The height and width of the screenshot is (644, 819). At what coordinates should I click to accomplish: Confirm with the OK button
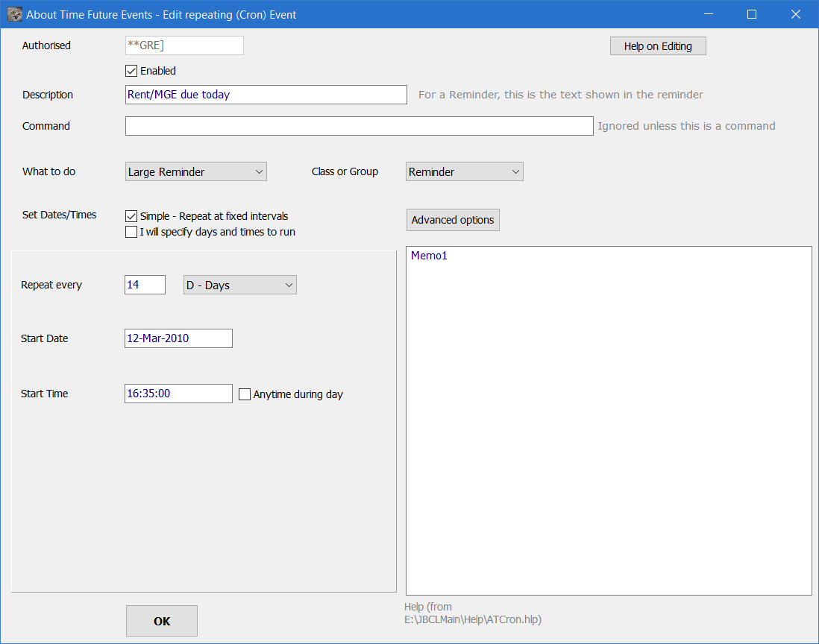click(x=162, y=621)
